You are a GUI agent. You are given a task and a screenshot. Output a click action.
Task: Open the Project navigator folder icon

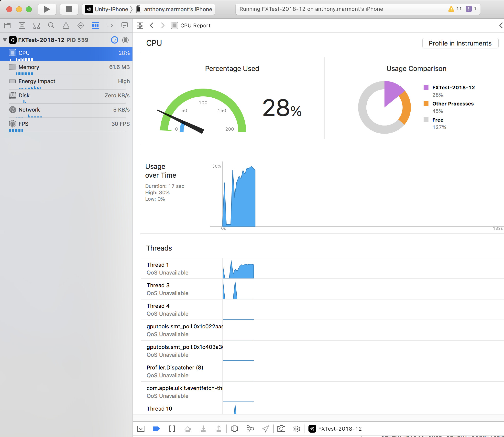7,25
